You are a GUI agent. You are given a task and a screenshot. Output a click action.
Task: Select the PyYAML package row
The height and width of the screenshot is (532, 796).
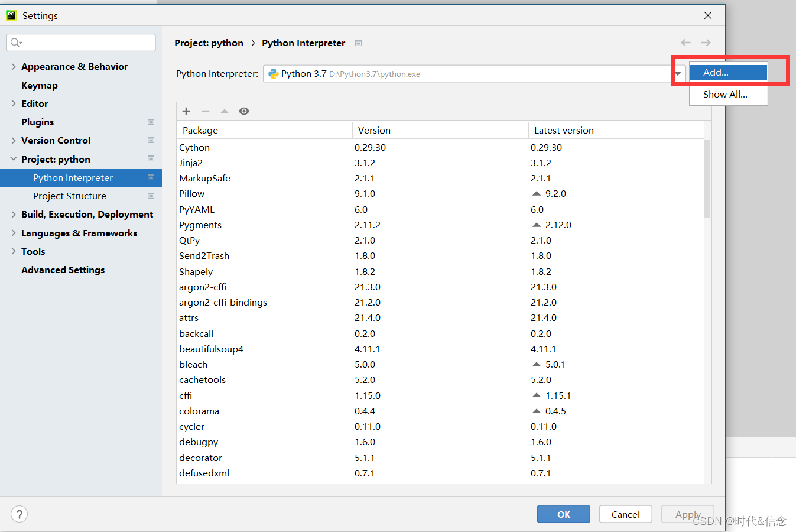pos(440,209)
